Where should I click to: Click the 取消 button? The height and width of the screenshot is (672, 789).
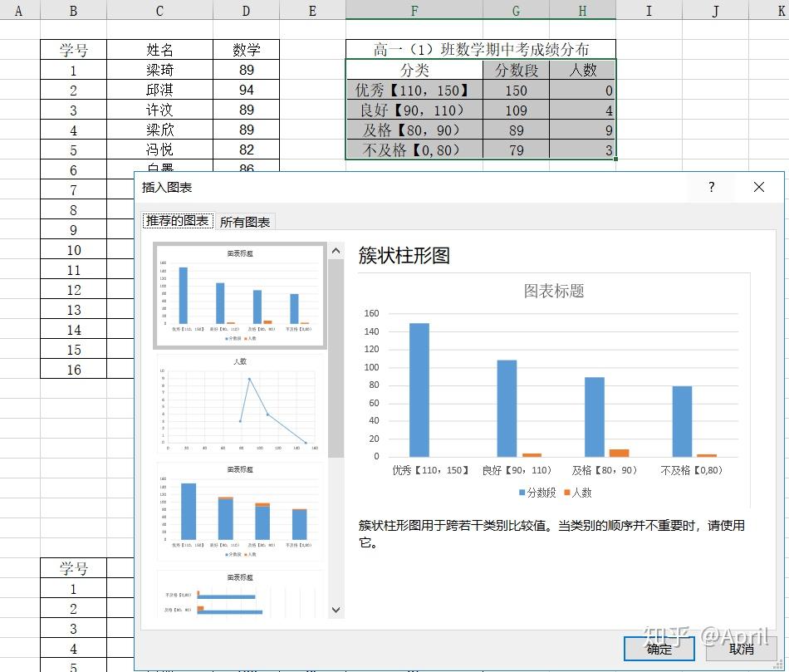[x=743, y=649]
